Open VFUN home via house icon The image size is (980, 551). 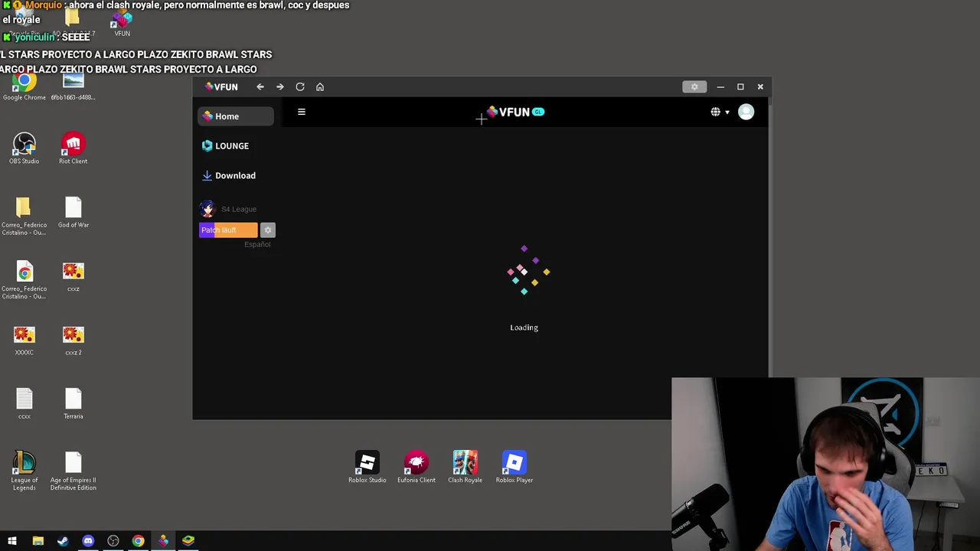tap(320, 86)
